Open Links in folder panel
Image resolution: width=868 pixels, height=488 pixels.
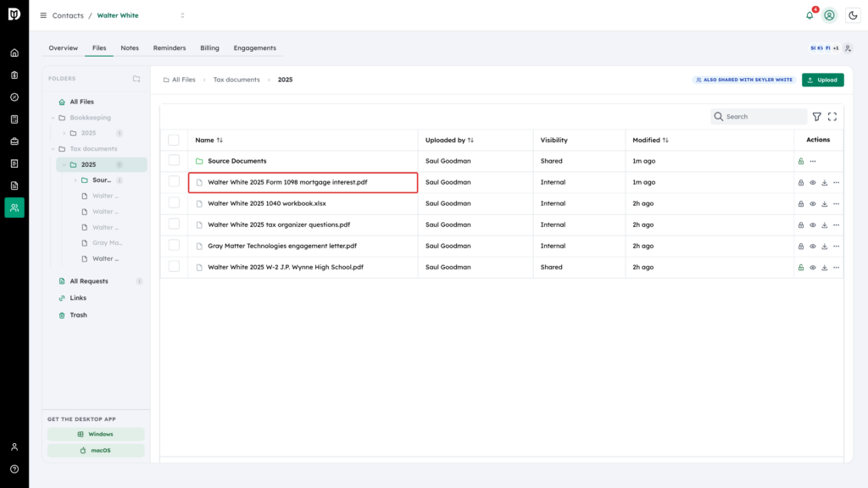[78, 297]
